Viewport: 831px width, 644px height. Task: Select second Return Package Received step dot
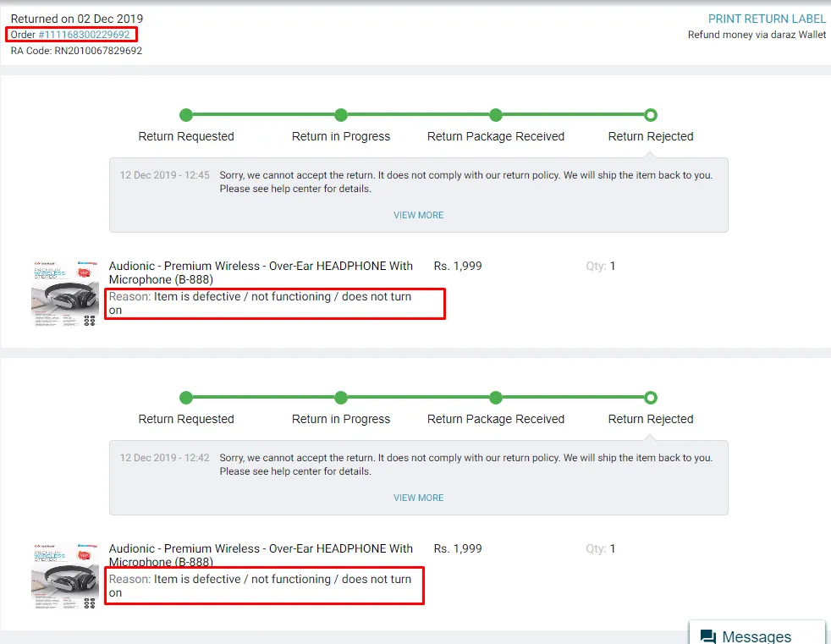click(x=496, y=398)
